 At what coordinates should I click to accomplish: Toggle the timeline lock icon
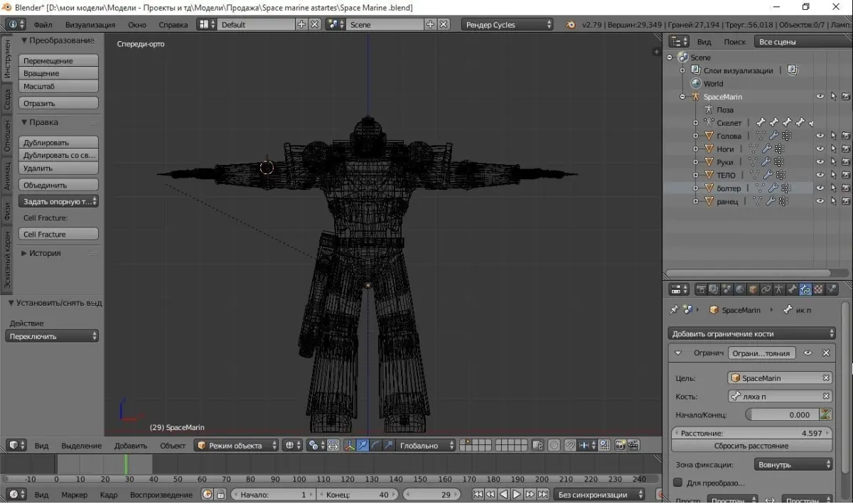point(220,494)
